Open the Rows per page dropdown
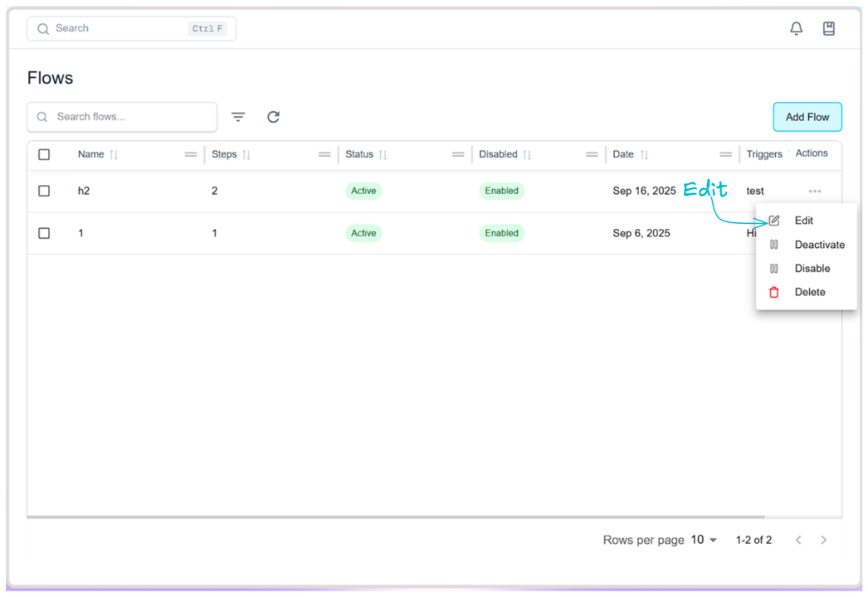 point(704,540)
